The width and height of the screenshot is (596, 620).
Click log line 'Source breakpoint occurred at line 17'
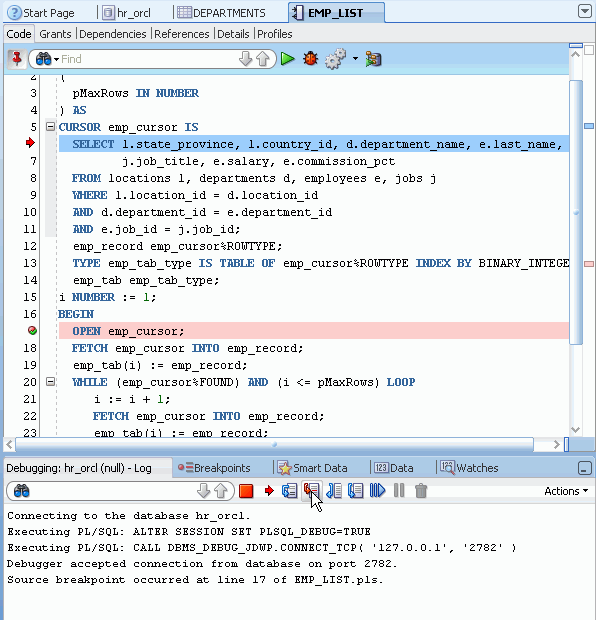(195, 580)
